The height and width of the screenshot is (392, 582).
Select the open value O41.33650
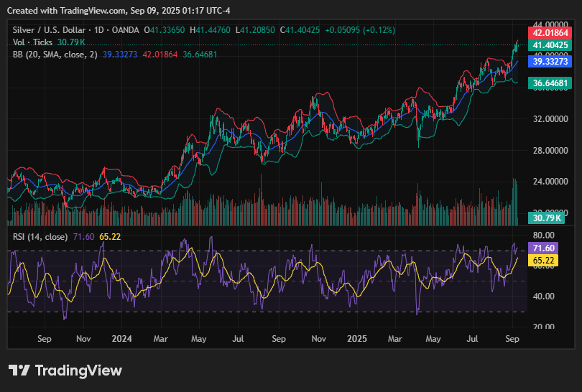pos(165,30)
